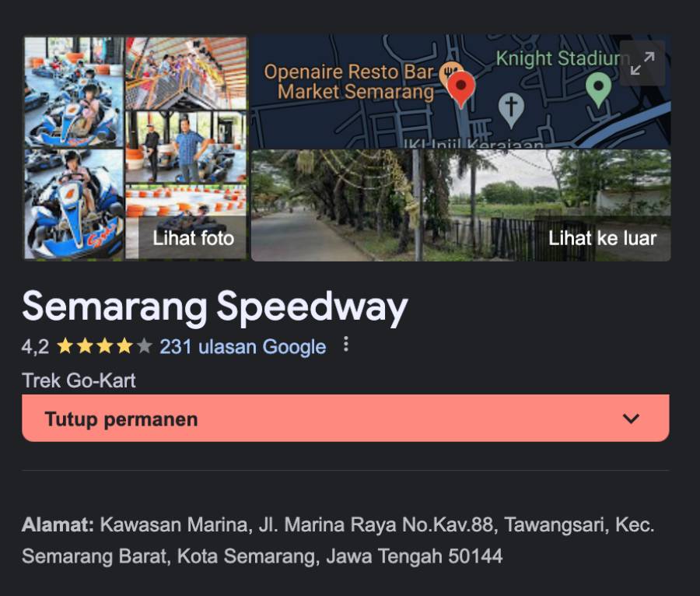
Task: Click the Tutup permanen red banner
Action: point(345,419)
